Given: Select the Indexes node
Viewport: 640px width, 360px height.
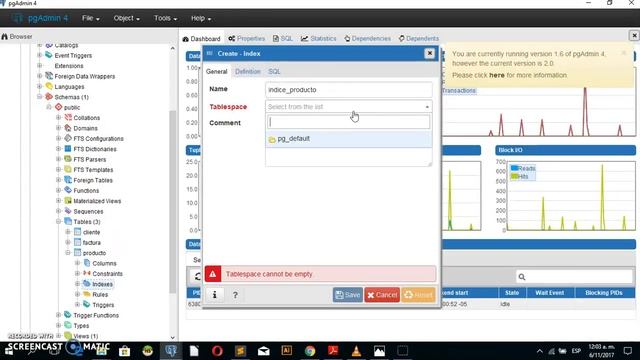Looking at the screenshot, I should [102, 284].
